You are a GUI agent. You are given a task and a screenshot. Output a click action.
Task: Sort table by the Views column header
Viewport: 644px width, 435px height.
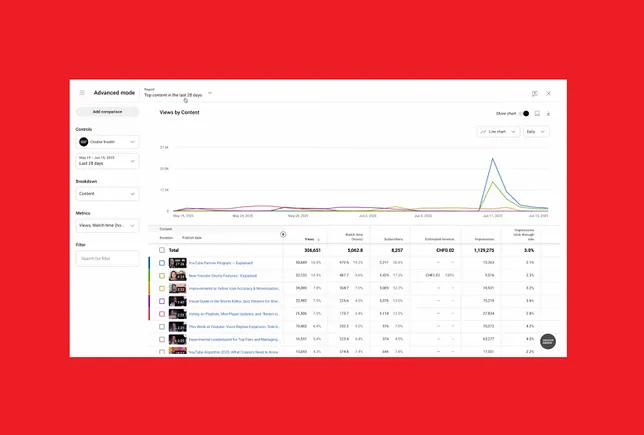coord(309,239)
